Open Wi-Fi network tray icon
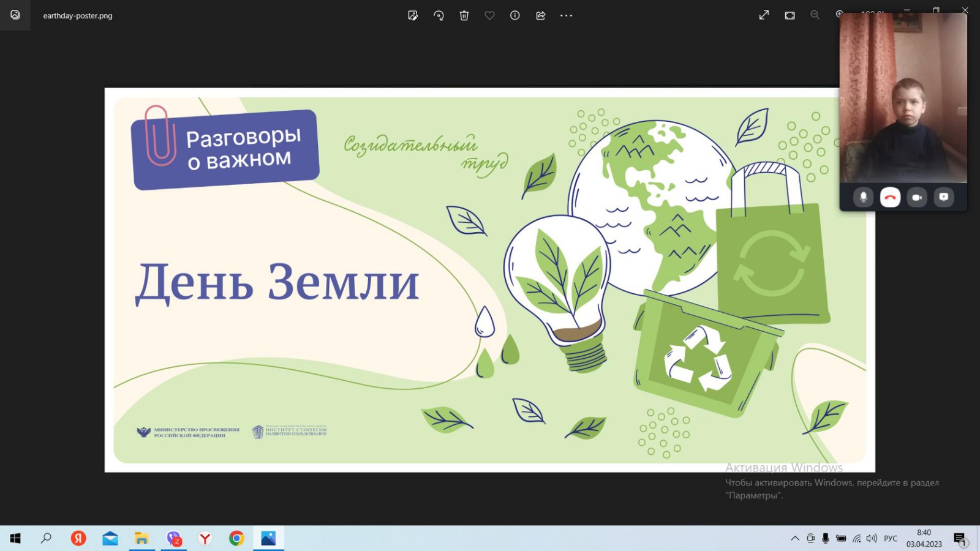The image size is (980, 551). tap(857, 538)
